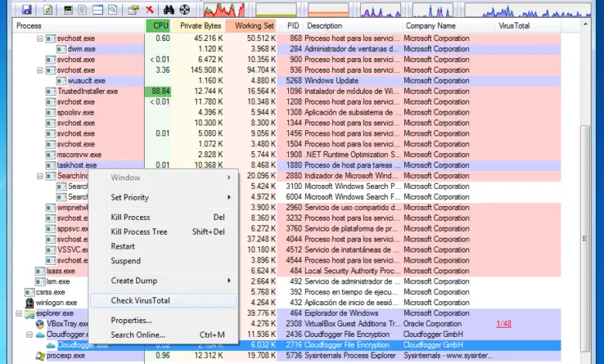Click the Save toolbar icon

tap(26, 9)
